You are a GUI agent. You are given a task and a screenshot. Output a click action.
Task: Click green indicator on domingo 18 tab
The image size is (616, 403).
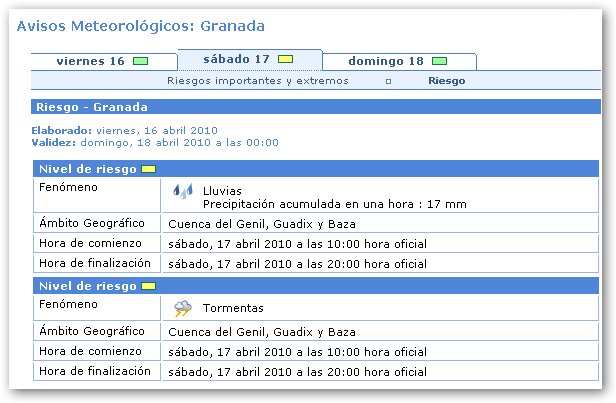[440, 61]
